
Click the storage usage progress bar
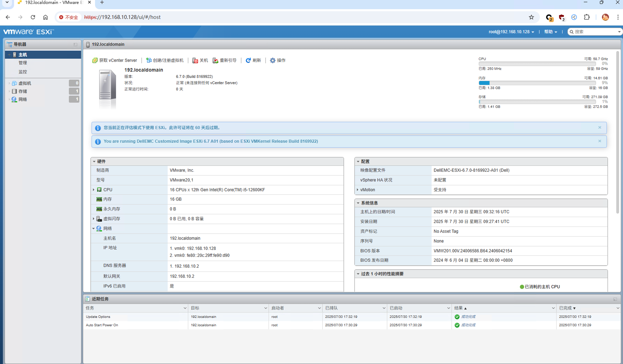point(537,102)
